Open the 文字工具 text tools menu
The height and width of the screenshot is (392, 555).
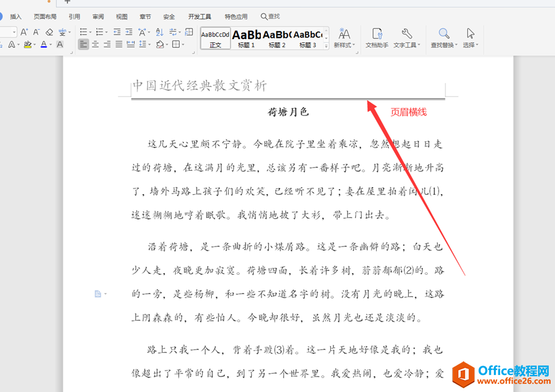[x=406, y=38]
